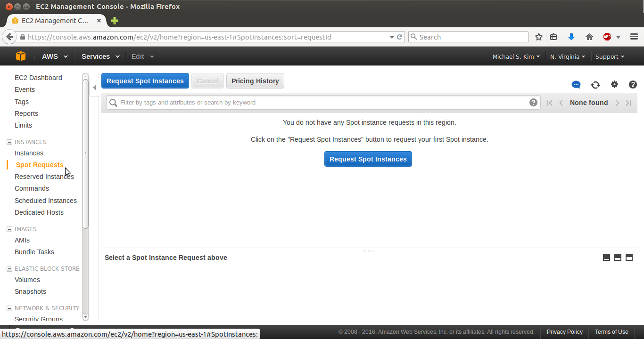Minimize the details pane
644x339 pixels.
tap(606, 258)
